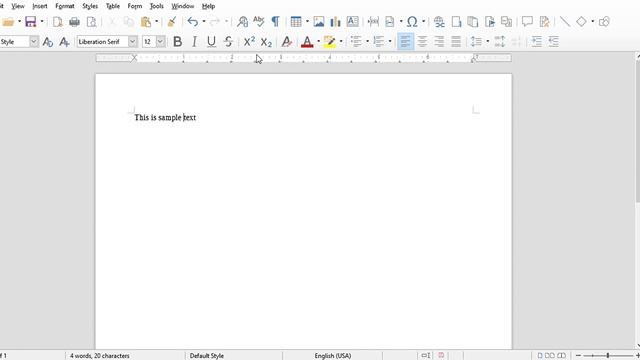Insert a chart
This screenshot has width=640, height=360.
[336, 22]
